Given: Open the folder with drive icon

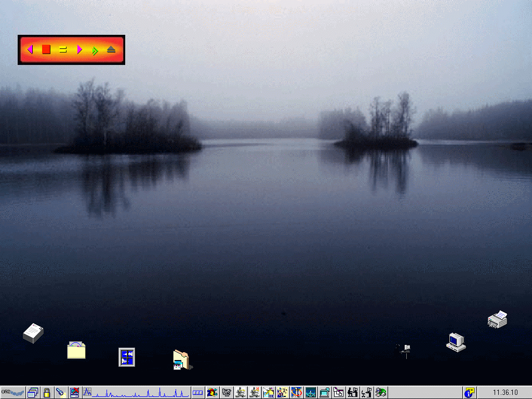Looking at the screenshot, I should coord(181,360).
